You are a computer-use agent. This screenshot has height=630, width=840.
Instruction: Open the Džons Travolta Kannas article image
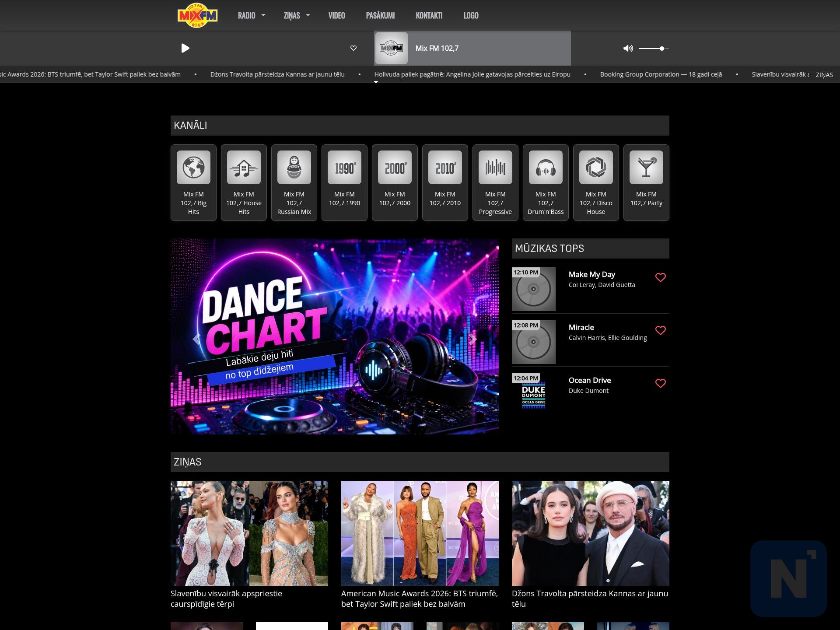coord(591,533)
